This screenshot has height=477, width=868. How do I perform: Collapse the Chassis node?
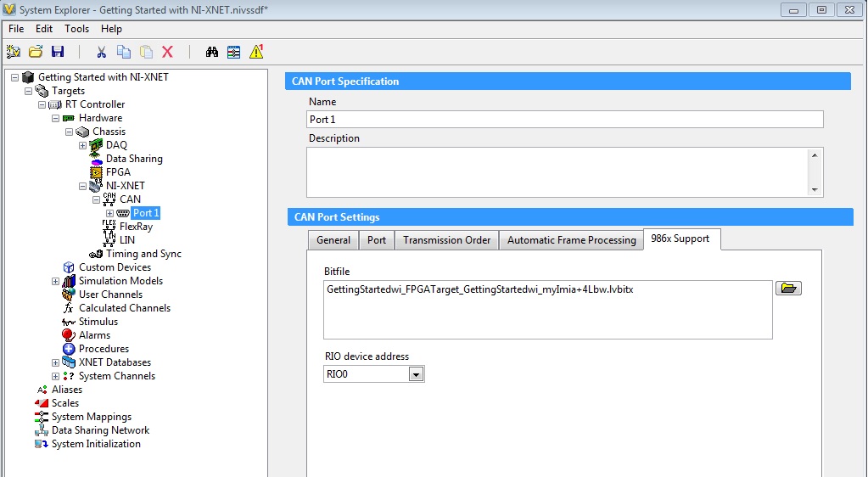tap(70, 132)
